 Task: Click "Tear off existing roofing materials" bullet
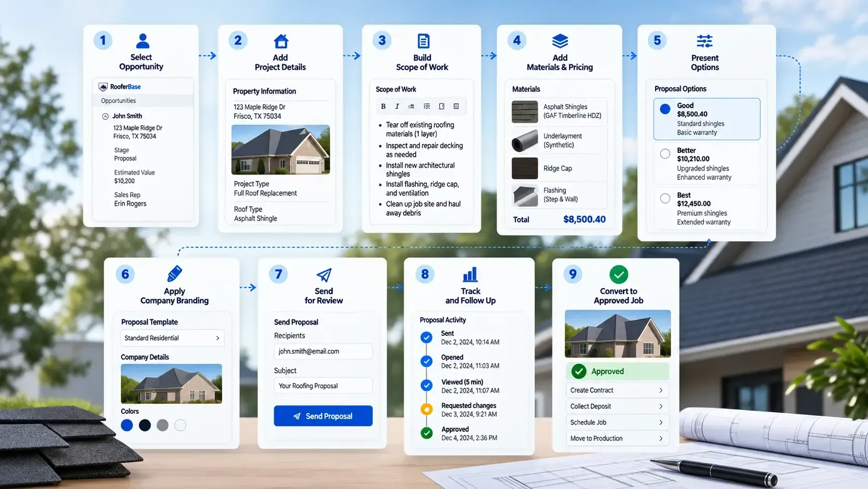coord(420,129)
